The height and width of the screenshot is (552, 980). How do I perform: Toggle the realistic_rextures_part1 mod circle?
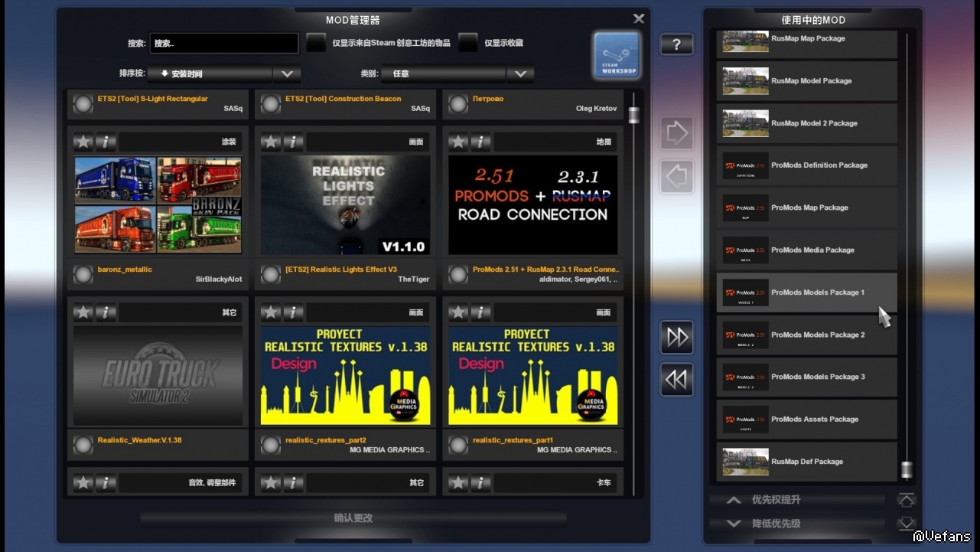[x=458, y=445]
